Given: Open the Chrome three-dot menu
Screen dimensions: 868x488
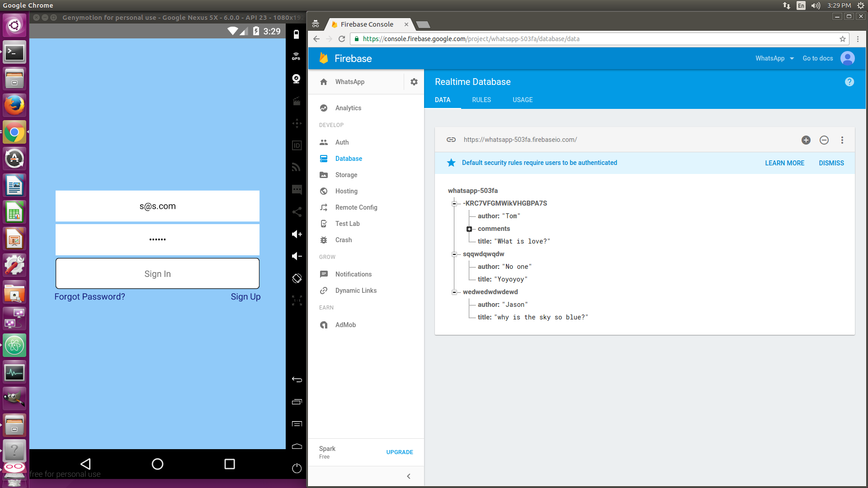Looking at the screenshot, I should pyautogui.click(x=857, y=39).
